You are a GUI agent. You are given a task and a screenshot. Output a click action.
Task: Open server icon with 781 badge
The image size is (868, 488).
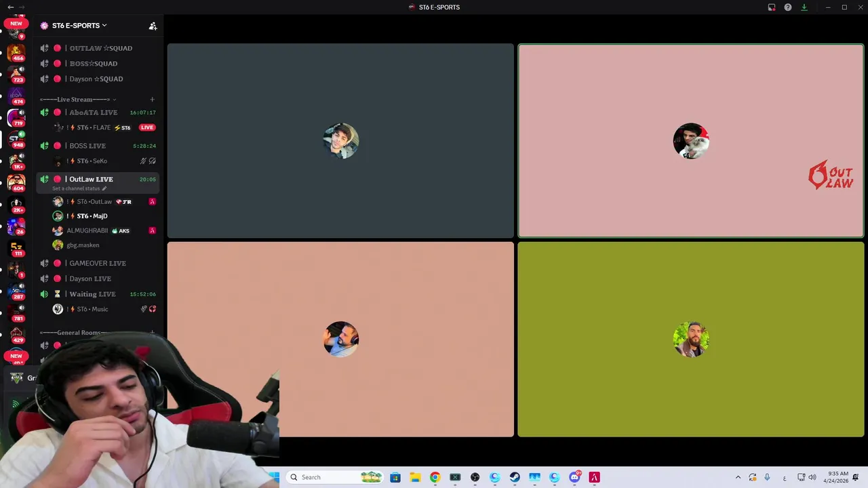(x=16, y=312)
